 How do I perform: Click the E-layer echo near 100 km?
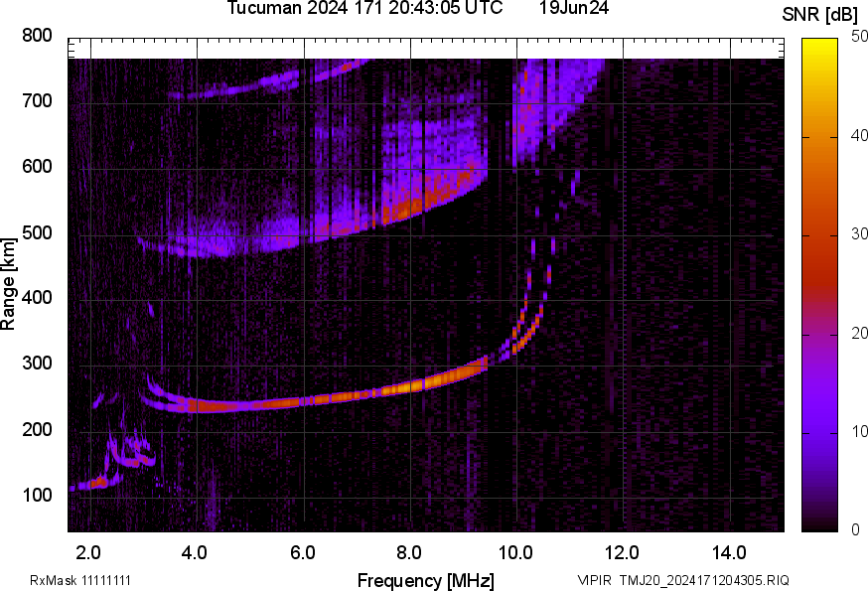point(97,483)
